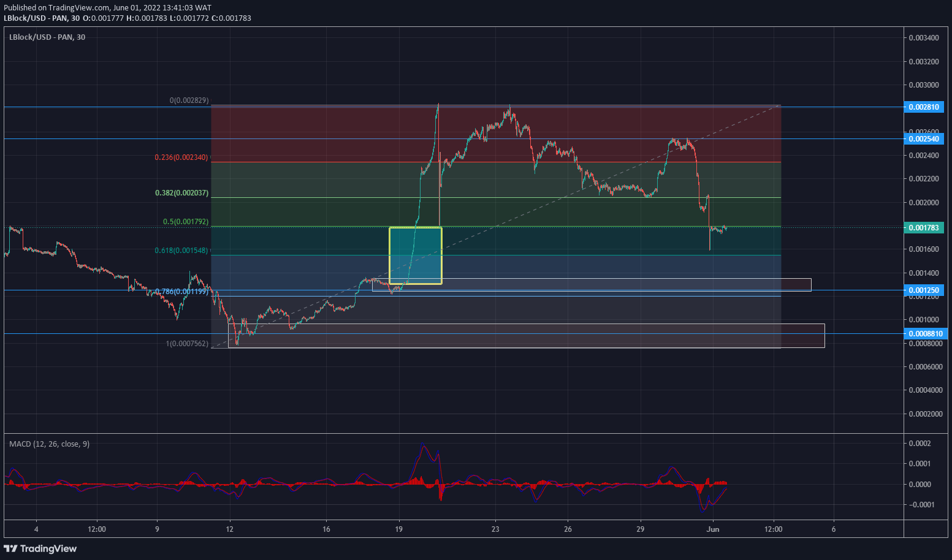Image resolution: width=952 pixels, height=560 pixels.
Task: Click the 0.003400 price axis tick
Action: [924, 38]
